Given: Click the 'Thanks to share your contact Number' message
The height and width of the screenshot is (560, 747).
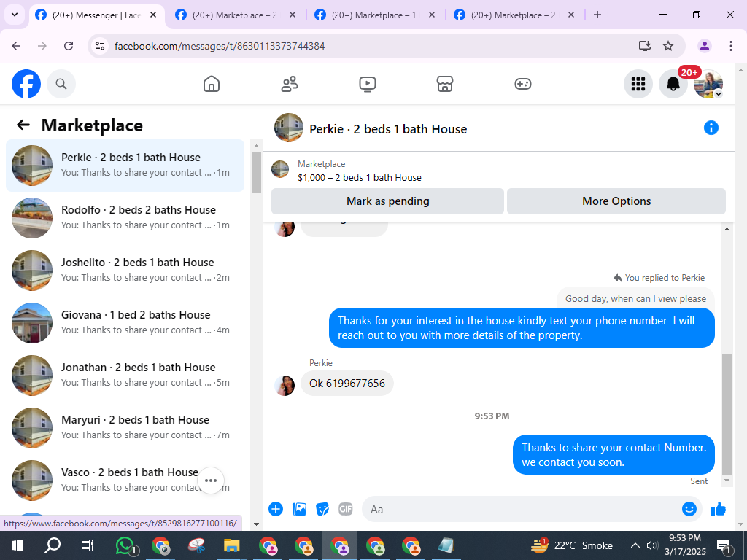Looking at the screenshot, I should (614, 455).
